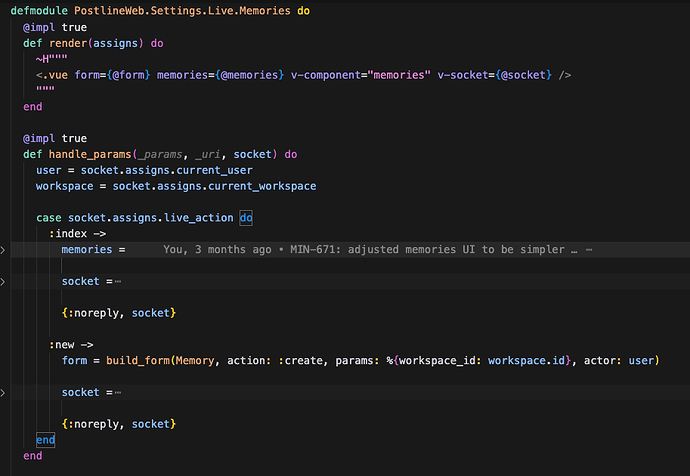Viewport: 690px width, 476px height.
Task: Click the 'Memory' module argument
Action: [x=195, y=360]
